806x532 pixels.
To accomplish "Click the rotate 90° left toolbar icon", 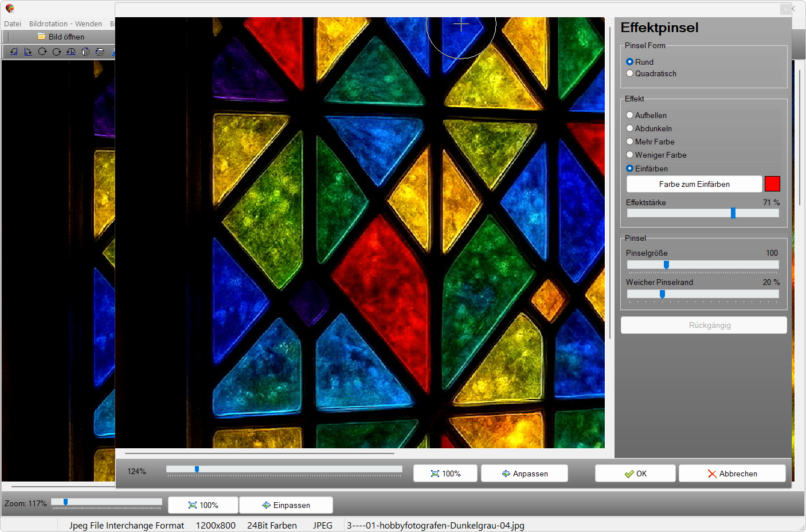I will pos(14,52).
